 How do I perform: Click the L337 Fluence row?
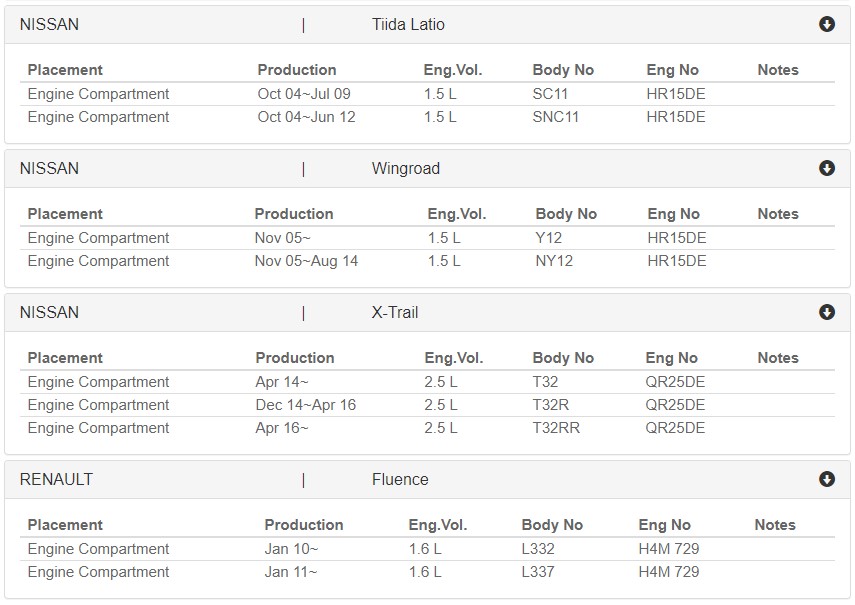coord(428,572)
